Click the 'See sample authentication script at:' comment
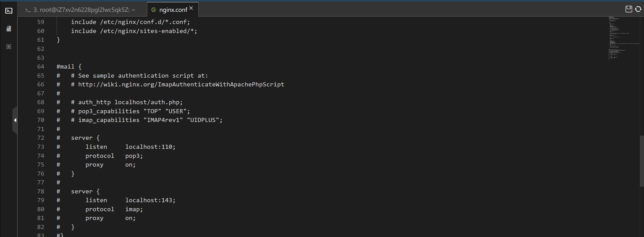 tap(139, 76)
